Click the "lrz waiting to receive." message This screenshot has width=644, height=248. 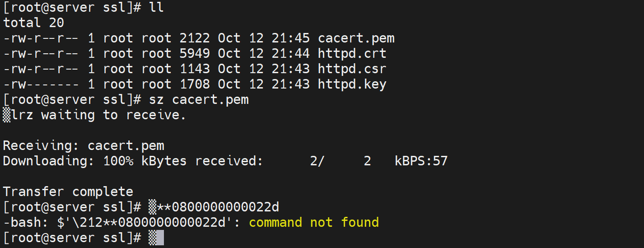[98, 115]
